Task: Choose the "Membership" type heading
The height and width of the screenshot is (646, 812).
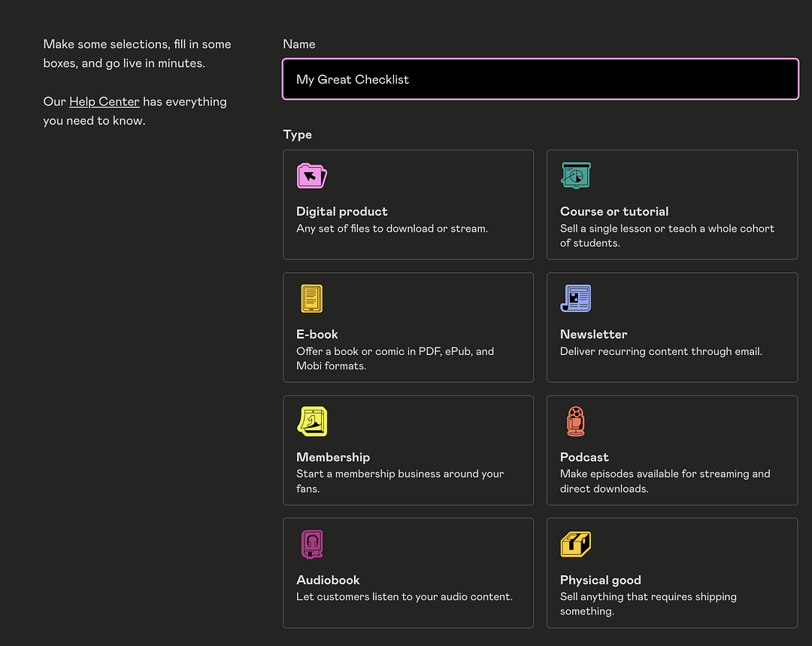Action: (x=333, y=456)
